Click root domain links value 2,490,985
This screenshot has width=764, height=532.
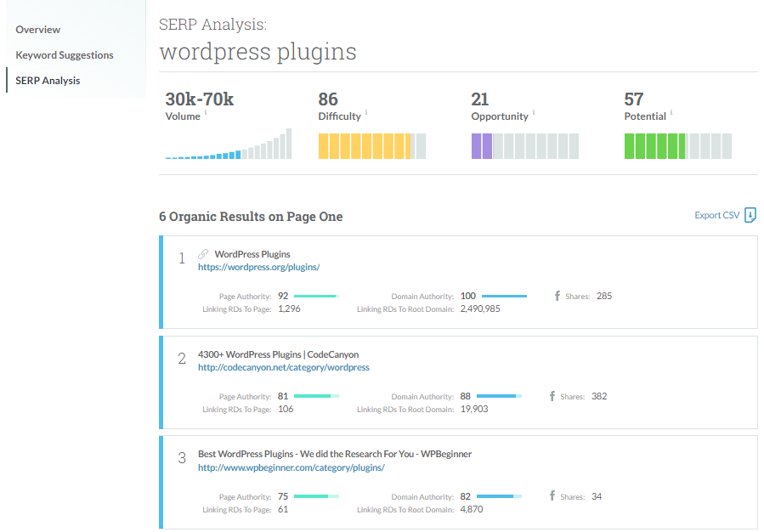480,308
